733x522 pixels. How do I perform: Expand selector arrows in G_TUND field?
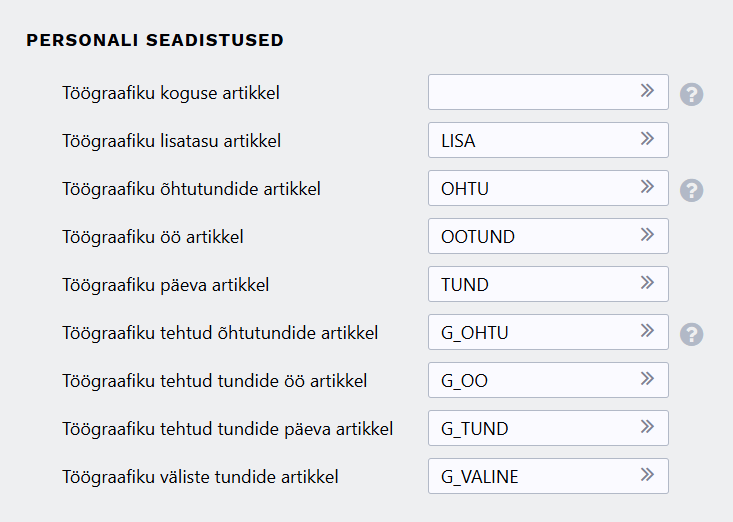647,427
